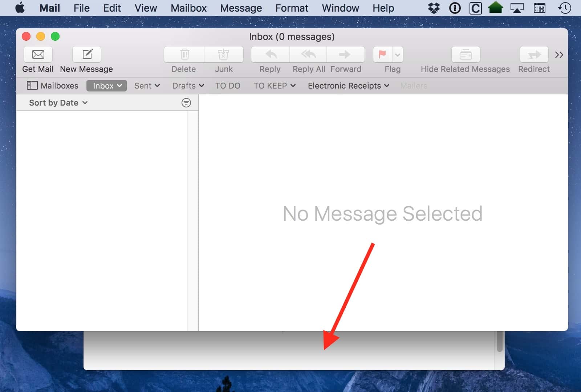Click the Redirect toolbar icon
Viewport: 581px width, 392px height.
click(x=534, y=55)
